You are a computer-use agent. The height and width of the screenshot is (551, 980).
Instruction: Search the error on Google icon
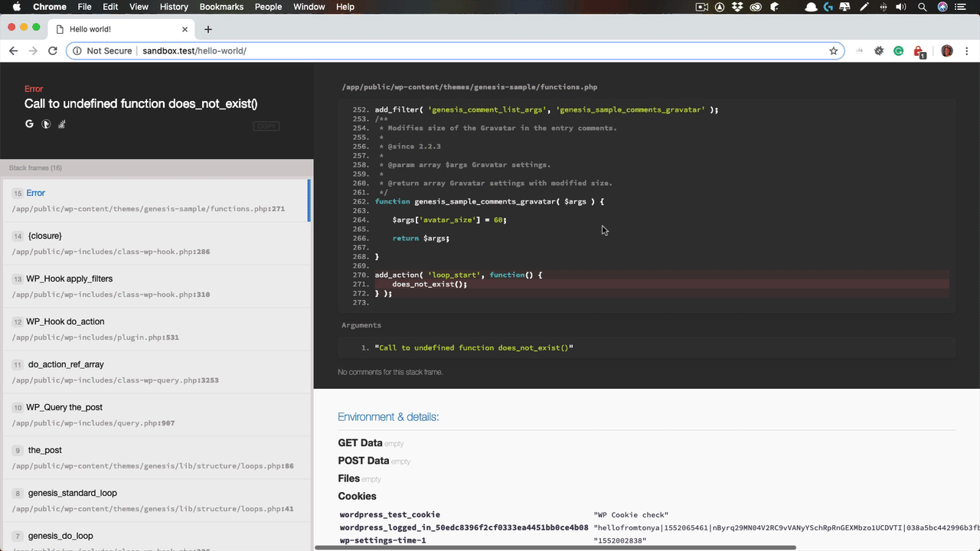pos(29,124)
